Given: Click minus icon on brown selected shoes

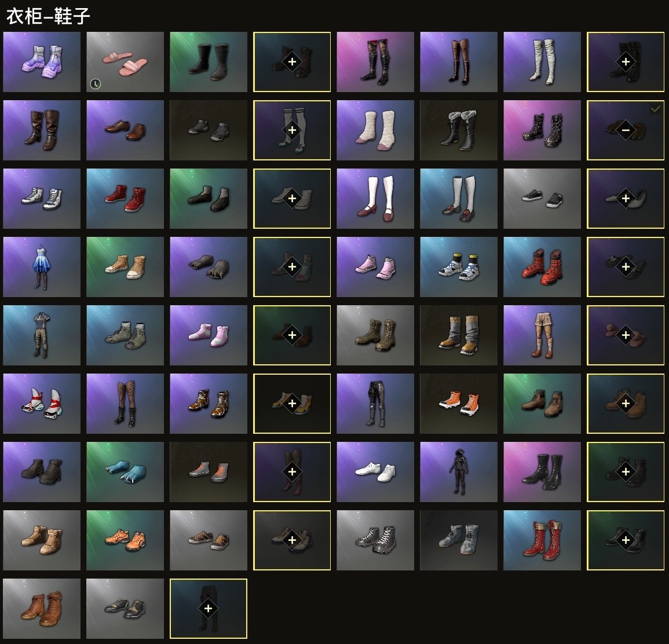Looking at the screenshot, I should pos(626,130).
